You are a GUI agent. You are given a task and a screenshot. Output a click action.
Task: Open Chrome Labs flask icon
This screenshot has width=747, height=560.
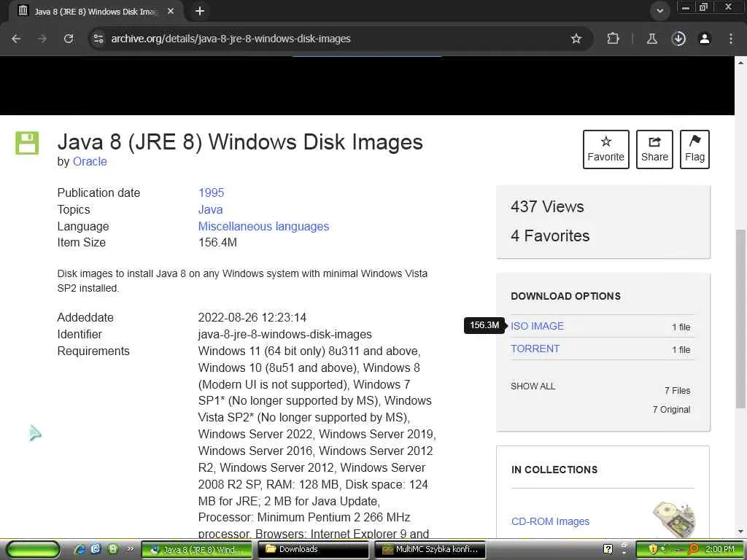tap(651, 39)
